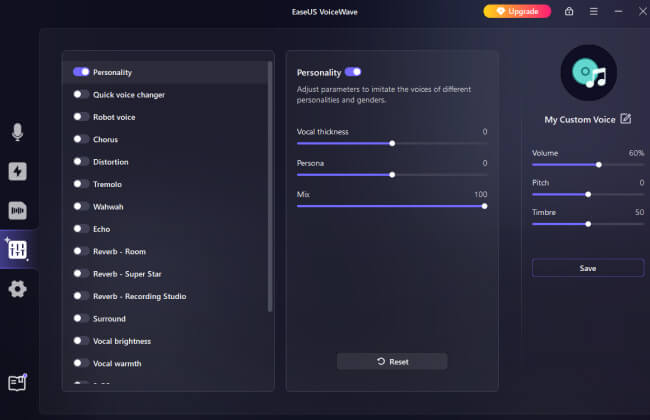The image size is (650, 420).
Task: Open settings via the gear sidebar icon
Action: tap(17, 289)
